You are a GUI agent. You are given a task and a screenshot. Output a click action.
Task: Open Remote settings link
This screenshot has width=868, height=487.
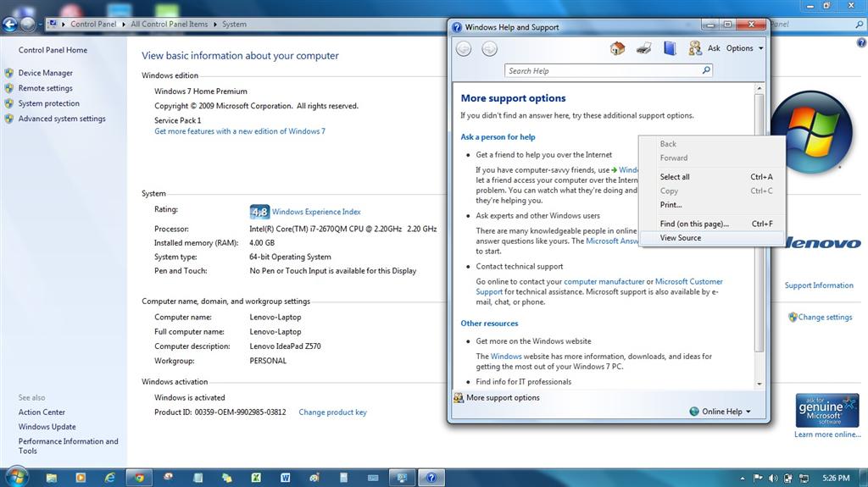(46, 89)
